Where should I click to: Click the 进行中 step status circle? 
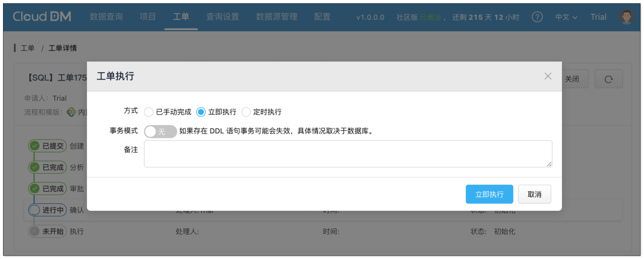pos(34,210)
